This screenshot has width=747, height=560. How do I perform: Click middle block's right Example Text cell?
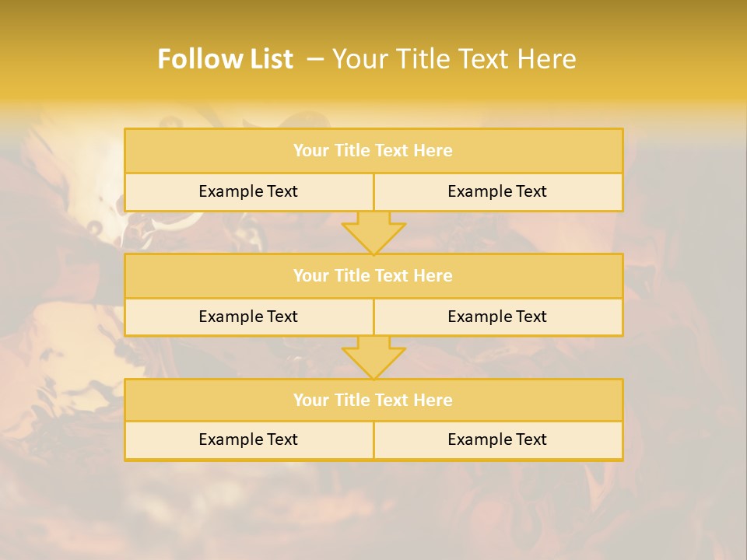[497, 317]
